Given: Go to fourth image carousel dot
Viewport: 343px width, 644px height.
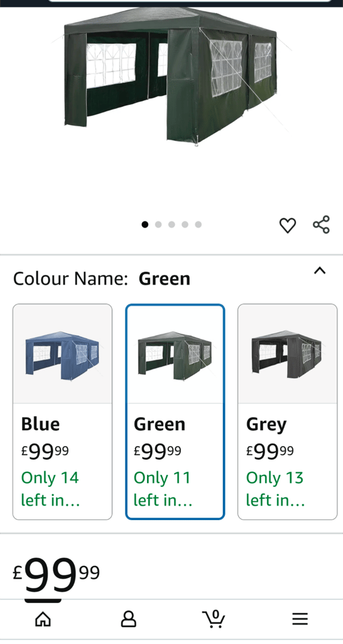Looking at the screenshot, I should click(x=185, y=225).
